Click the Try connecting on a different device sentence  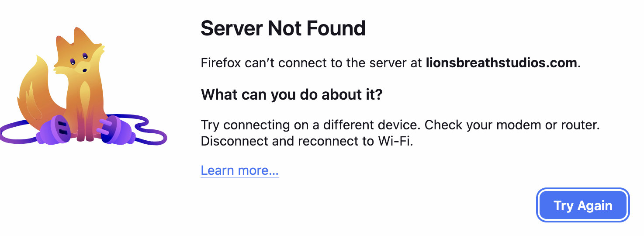pyautogui.click(x=311, y=125)
